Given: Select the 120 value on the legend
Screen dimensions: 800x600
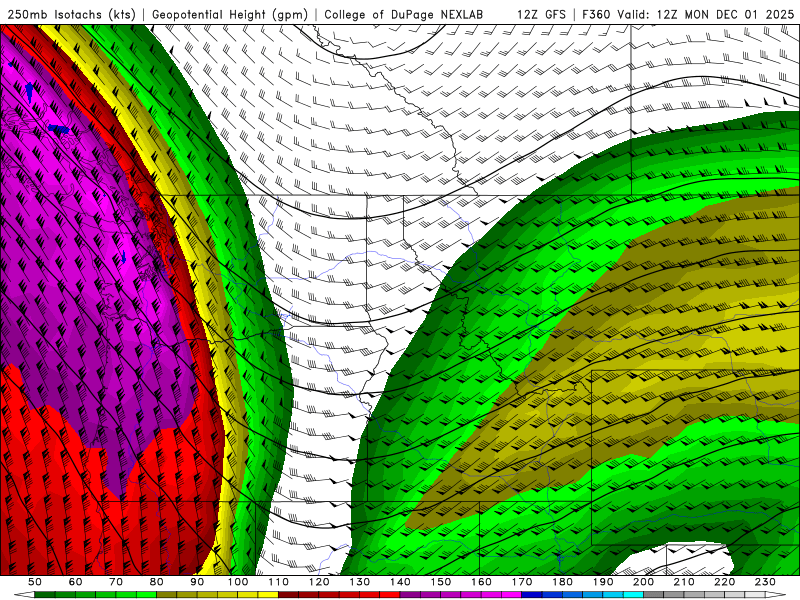Looking at the screenshot, I should 319,582.
